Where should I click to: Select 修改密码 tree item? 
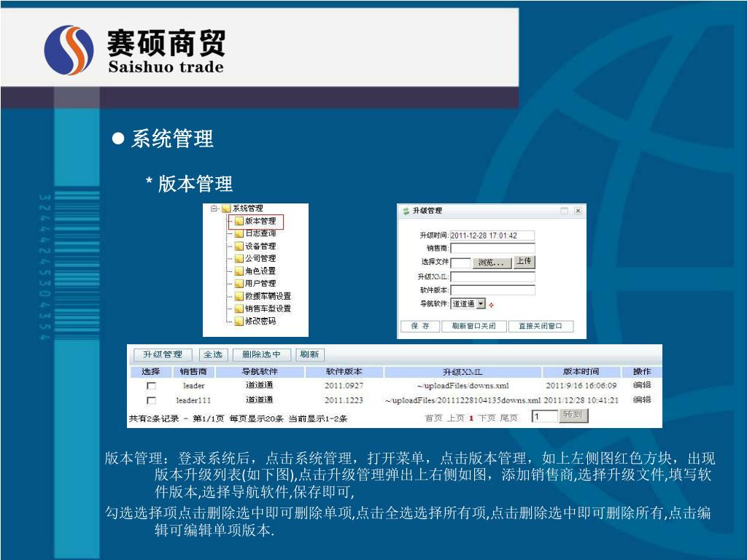click(260, 321)
